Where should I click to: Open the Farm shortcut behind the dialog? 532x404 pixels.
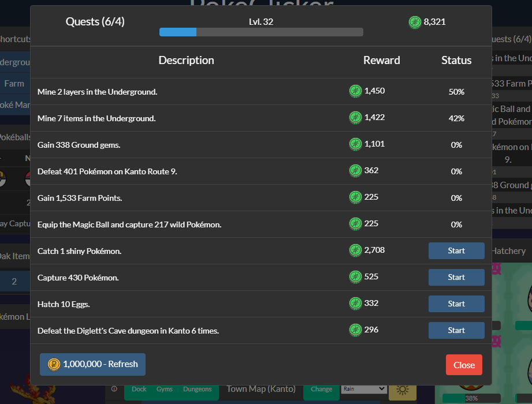[x=14, y=84]
